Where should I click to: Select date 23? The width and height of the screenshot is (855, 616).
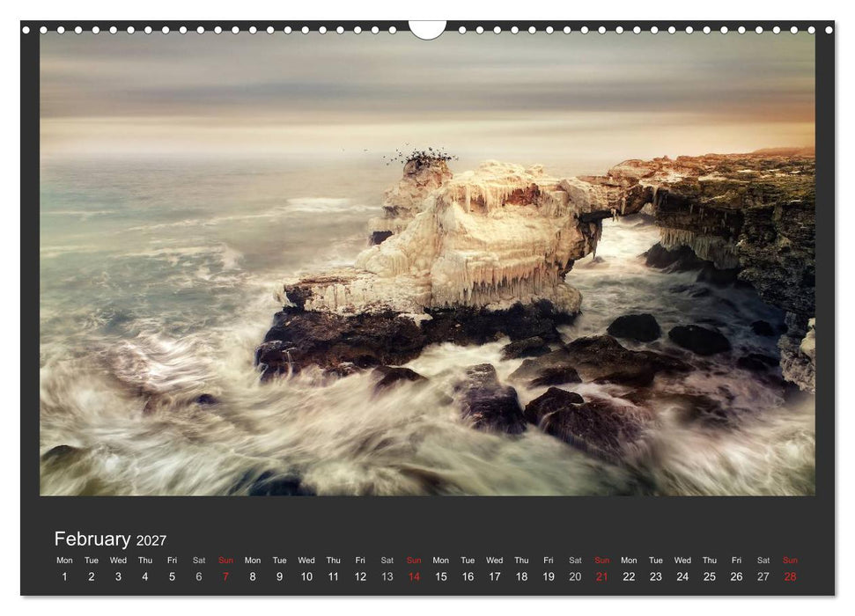tap(656, 576)
